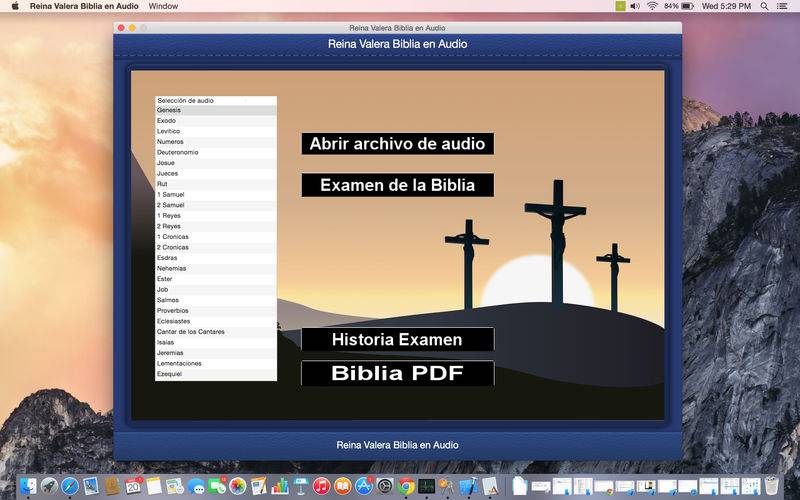
Task: Pick Jeremias from the list
Action: (x=216, y=353)
